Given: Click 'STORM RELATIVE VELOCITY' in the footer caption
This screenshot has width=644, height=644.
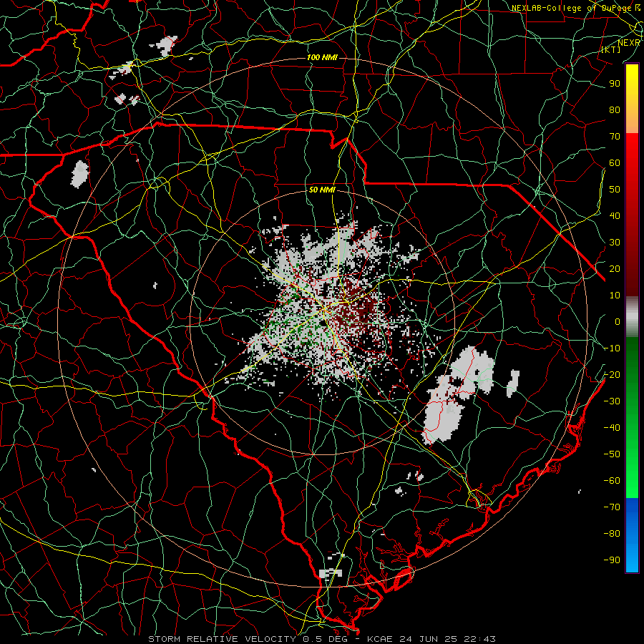Looking at the screenshot, I should pos(222,639).
